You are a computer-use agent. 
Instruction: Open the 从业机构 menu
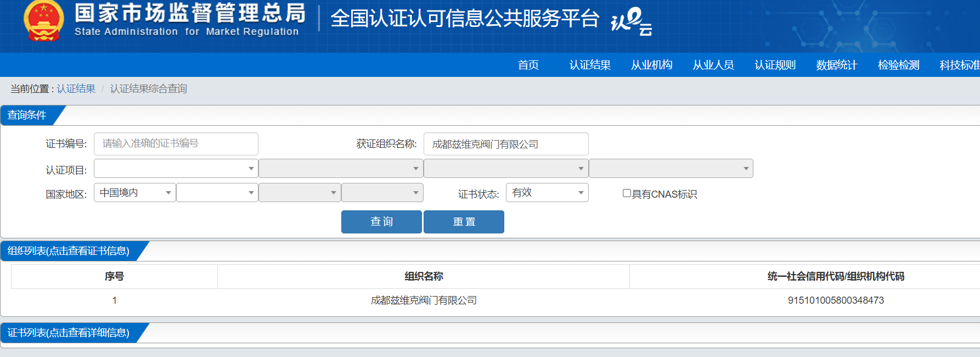pyautogui.click(x=651, y=65)
